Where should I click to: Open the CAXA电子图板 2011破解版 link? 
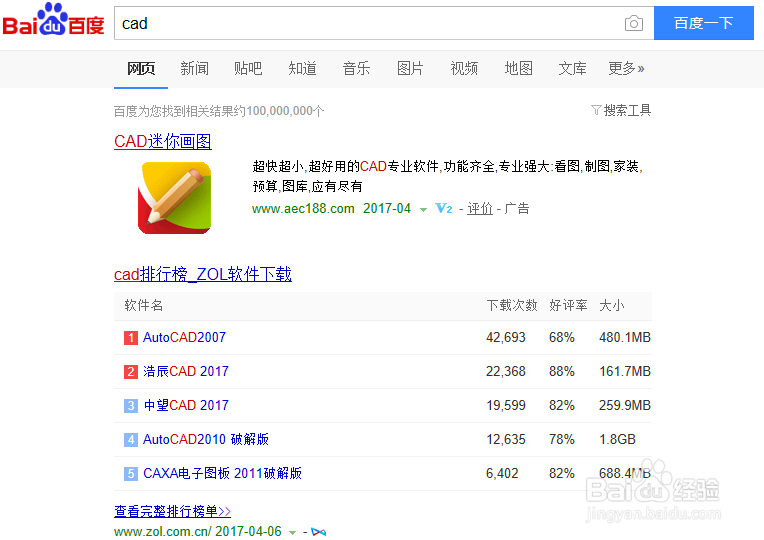click(x=222, y=473)
